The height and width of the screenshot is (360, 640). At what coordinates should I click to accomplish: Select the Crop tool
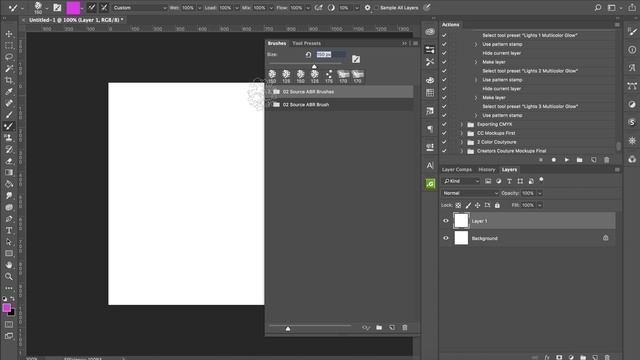click(9, 80)
